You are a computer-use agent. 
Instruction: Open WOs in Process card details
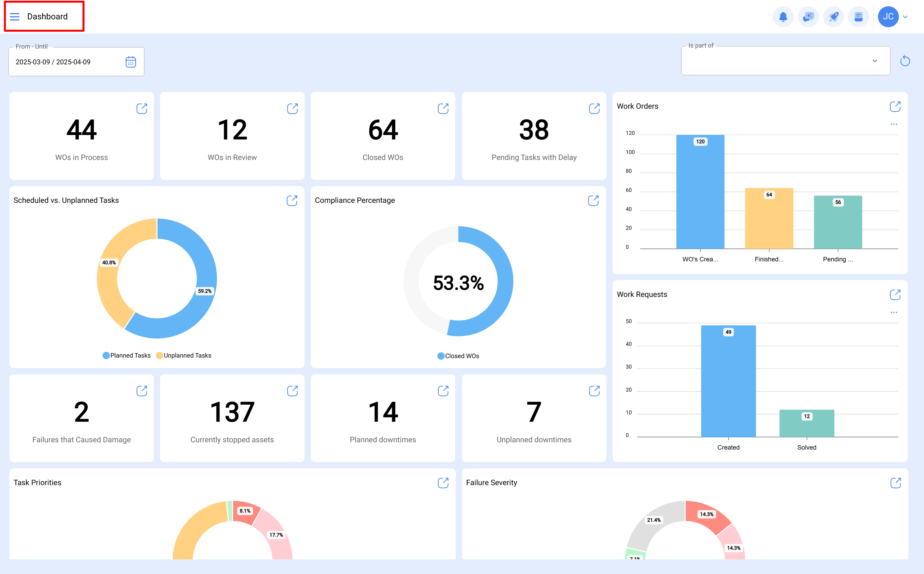[x=142, y=108]
